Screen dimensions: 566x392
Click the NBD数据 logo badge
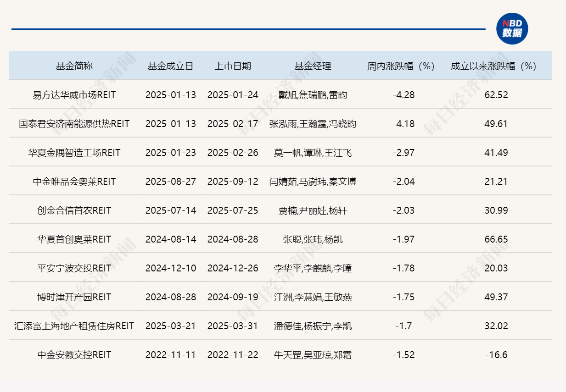pyautogui.click(x=512, y=28)
